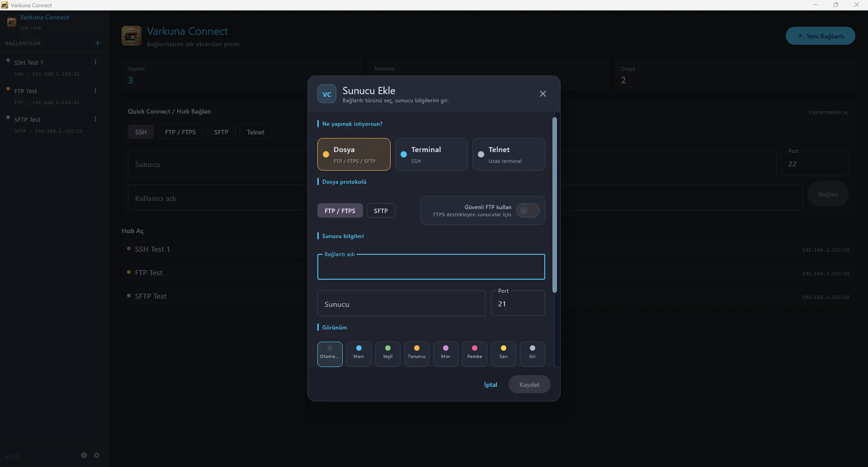The height and width of the screenshot is (467, 868).
Task: Click the Bağlan quick connect button
Action: click(828, 194)
